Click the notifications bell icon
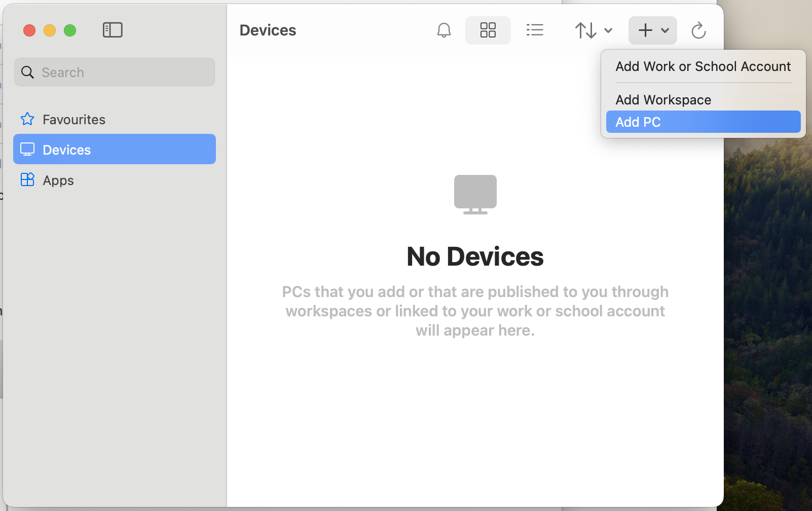This screenshot has width=812, height=511. coord(444,30)
